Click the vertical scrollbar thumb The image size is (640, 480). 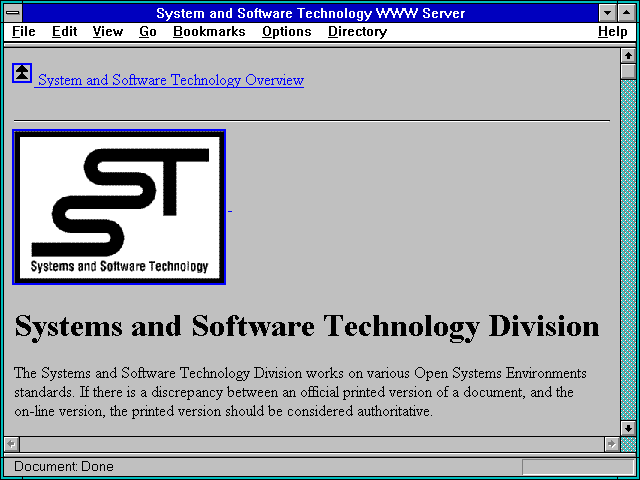click(x=628, y=71)
